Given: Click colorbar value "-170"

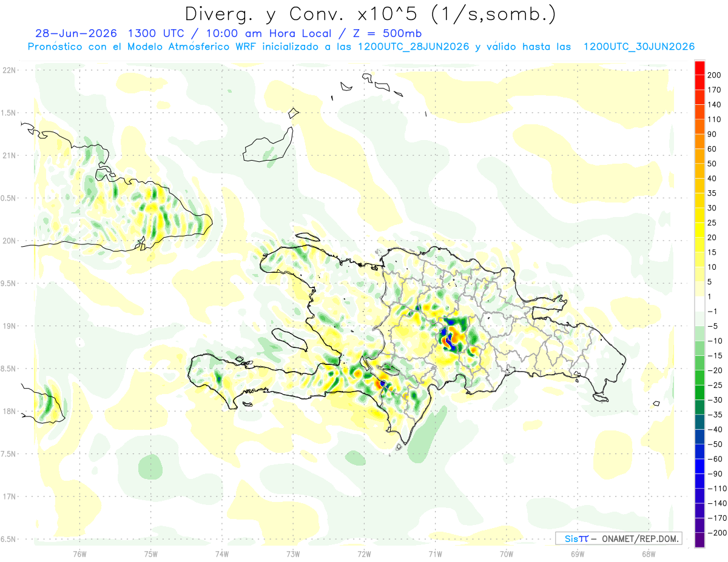Looking at the screenshot, I should coord(717,518).
